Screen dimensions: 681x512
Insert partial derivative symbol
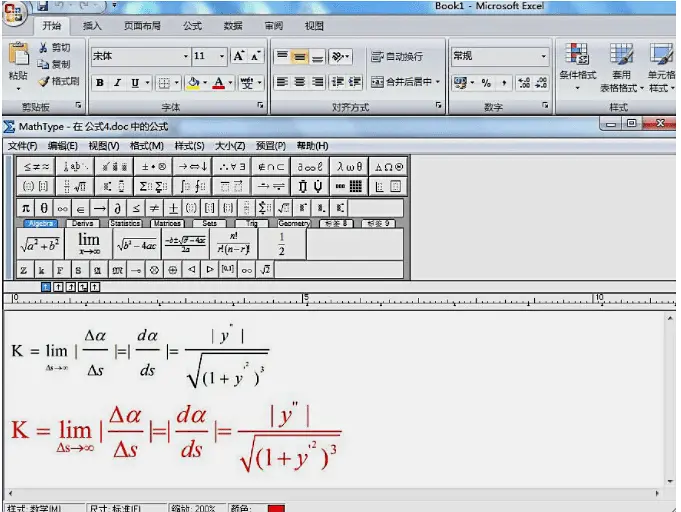pyautogui.click(x=117, y=208)
